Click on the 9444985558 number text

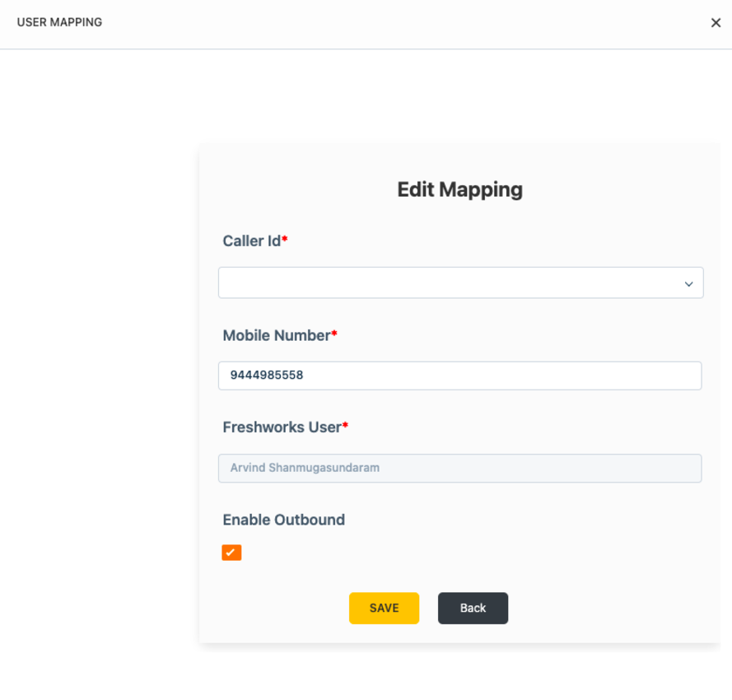click(267, 376)
